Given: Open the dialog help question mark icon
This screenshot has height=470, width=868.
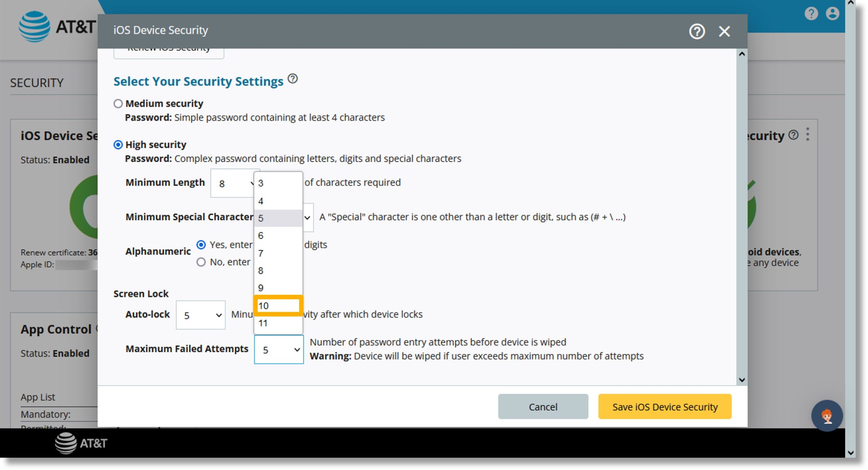Looking at the screenshot, I should (x=697, y=32).
